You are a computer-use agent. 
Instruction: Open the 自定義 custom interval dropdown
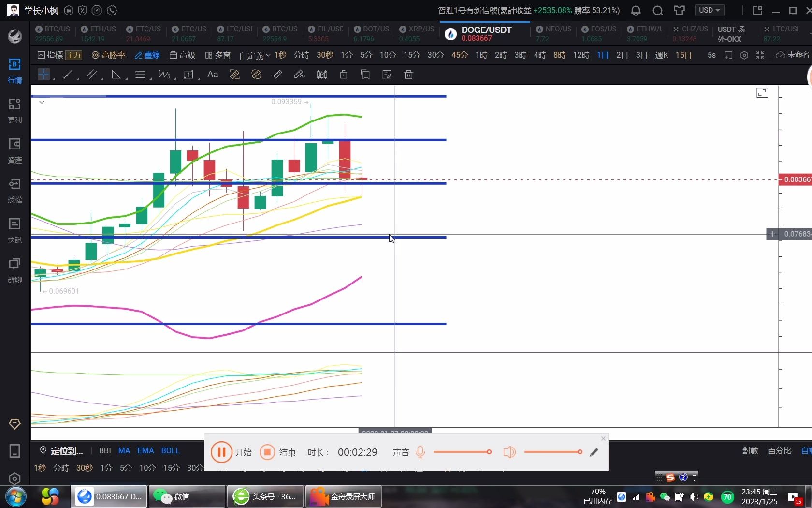(255, 55)
